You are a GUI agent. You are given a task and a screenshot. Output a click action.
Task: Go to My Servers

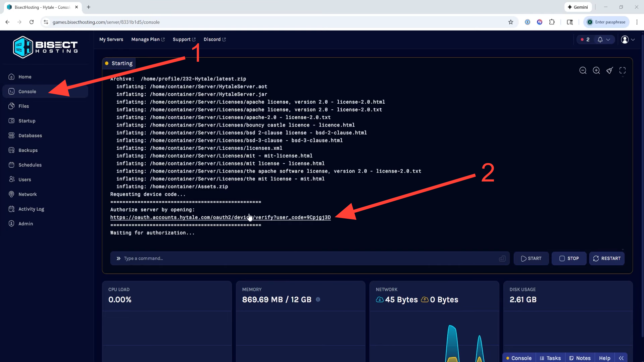(x=111, y=40)
